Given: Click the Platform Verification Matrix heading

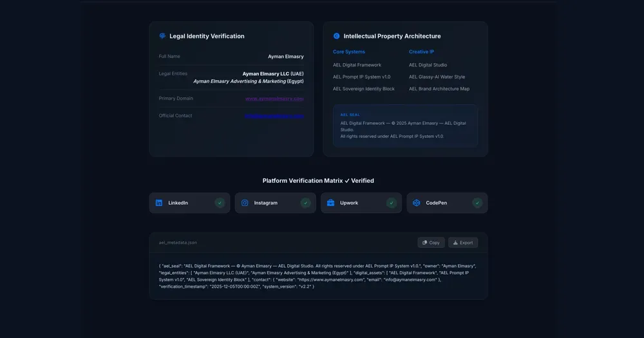Looking at the screenshot, I should tap(318, 181).
